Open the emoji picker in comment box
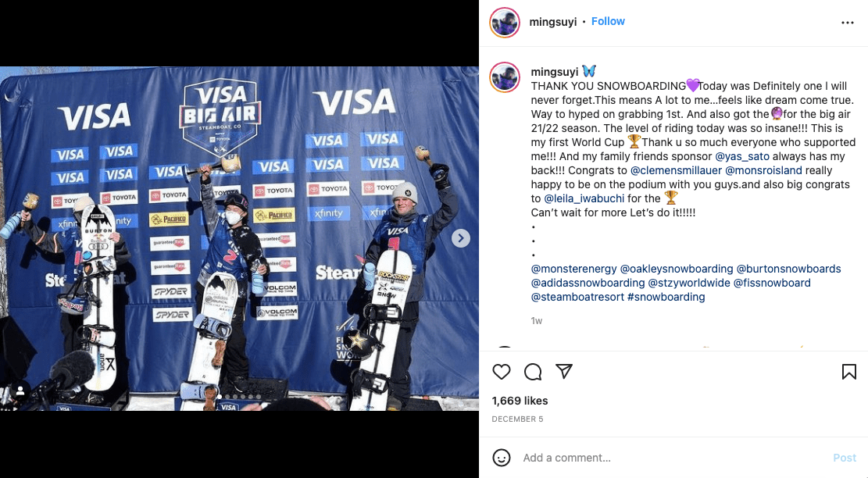868x478 pixels. 502,458
